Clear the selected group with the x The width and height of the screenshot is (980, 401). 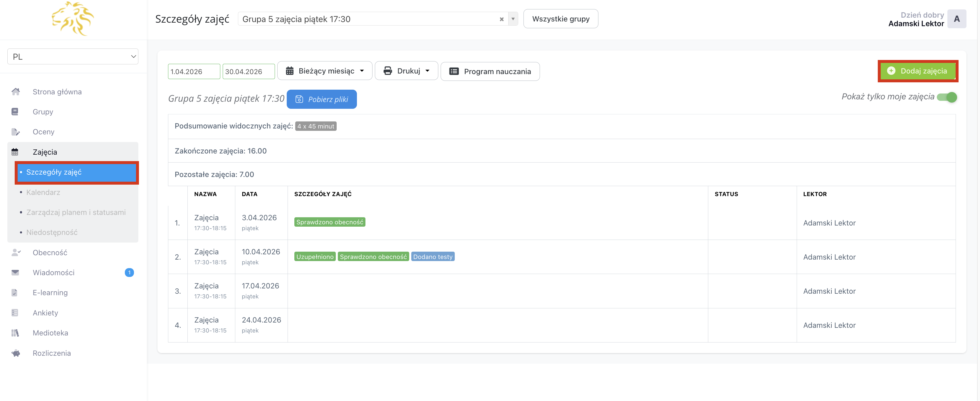[501, 19]
